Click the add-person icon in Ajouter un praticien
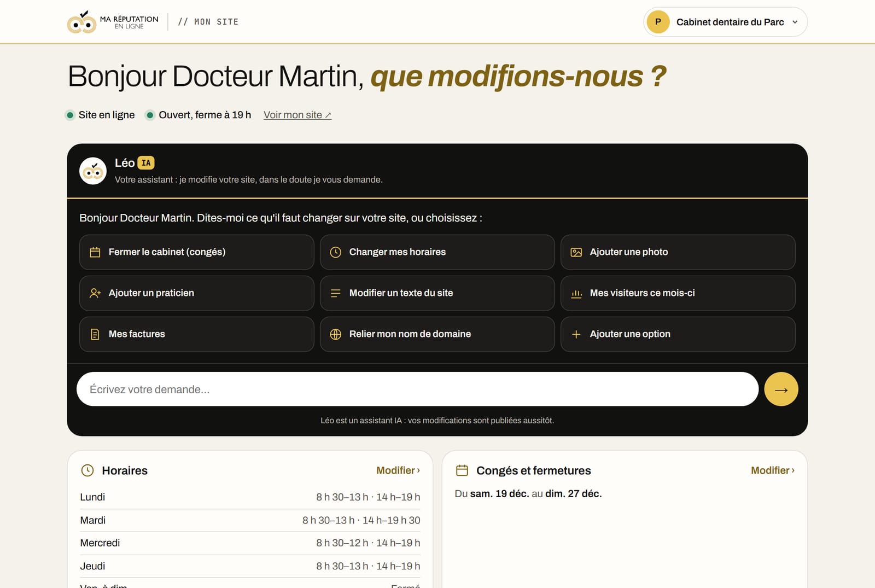The width and height of the screenshot is (875, 588). [95, 293]
